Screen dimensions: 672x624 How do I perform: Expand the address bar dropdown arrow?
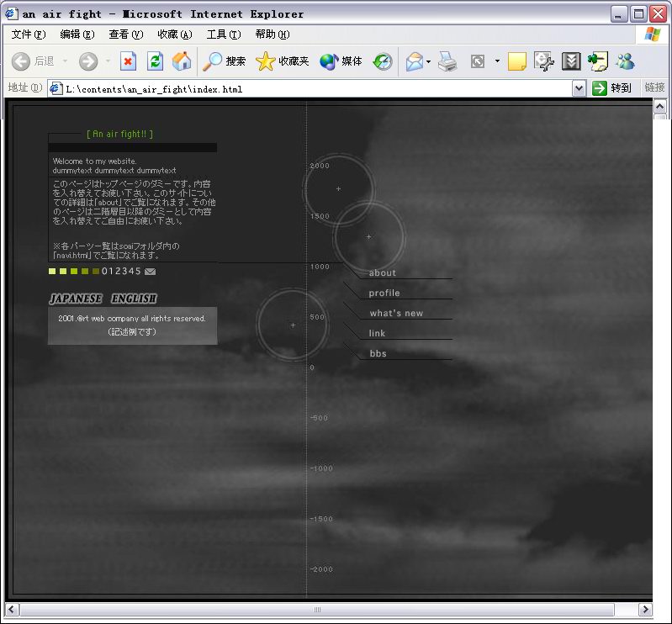(579, 88)
